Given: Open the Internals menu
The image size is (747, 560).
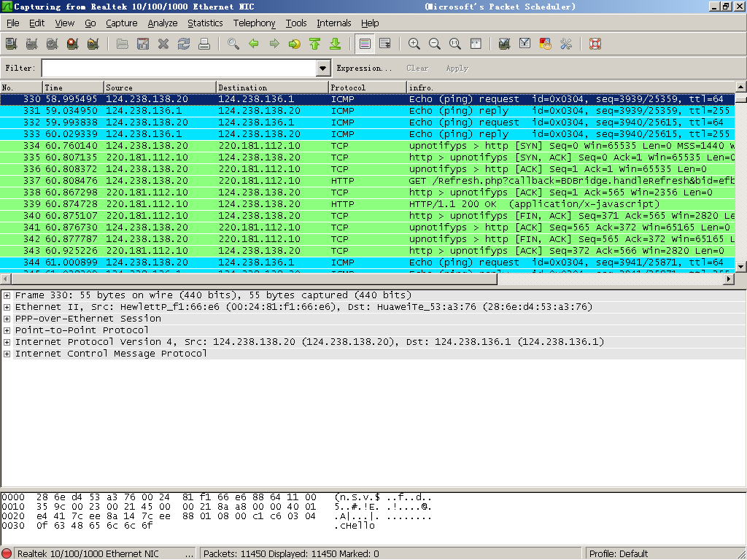Looking at the screenshot, I should [x=333, y=23].
